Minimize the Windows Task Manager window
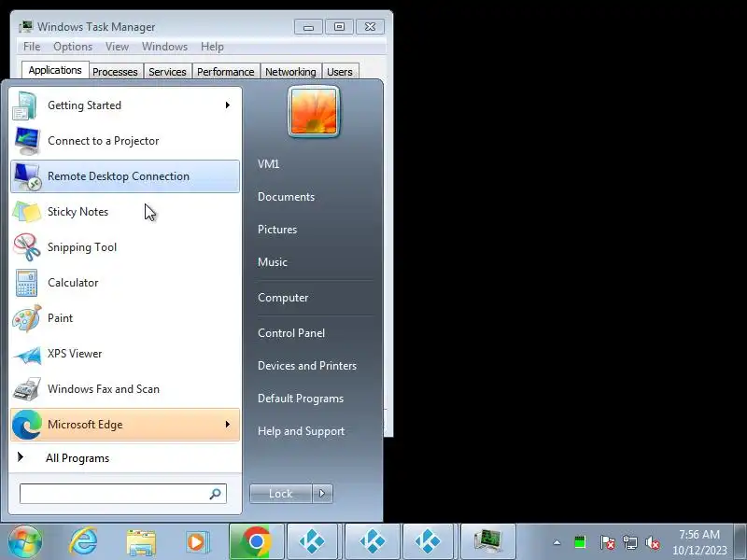 point(309,27)
